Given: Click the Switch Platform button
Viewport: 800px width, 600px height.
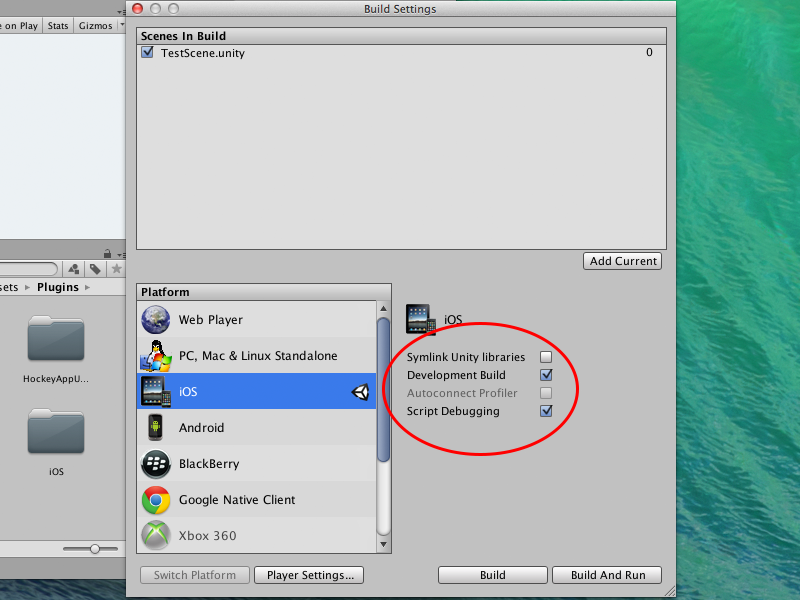Looking at the screenshot, I should pyautogui.click(x=194, y=575).
